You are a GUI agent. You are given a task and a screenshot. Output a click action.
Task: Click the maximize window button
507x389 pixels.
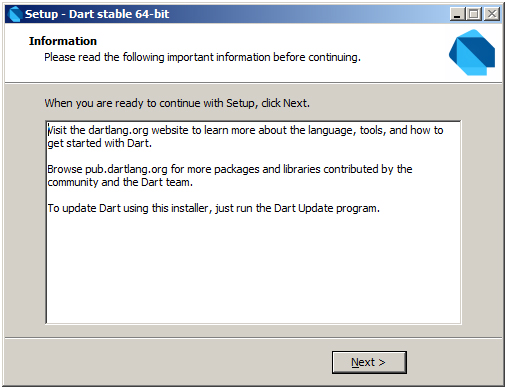coord(474,14)
